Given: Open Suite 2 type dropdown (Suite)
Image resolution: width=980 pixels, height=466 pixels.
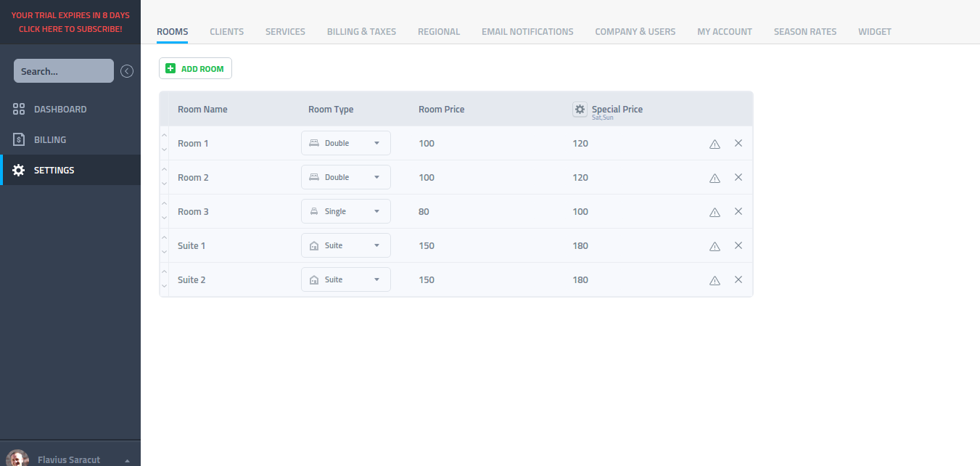Looking at the screenshot, I should click(346, 279).
